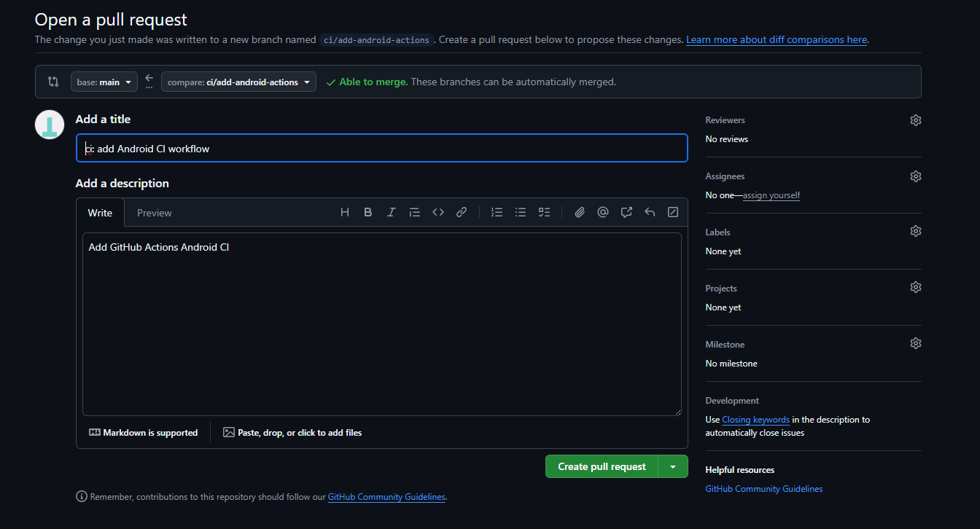
Task: Open Projects settings gear
Action: (x=916, y=287)
